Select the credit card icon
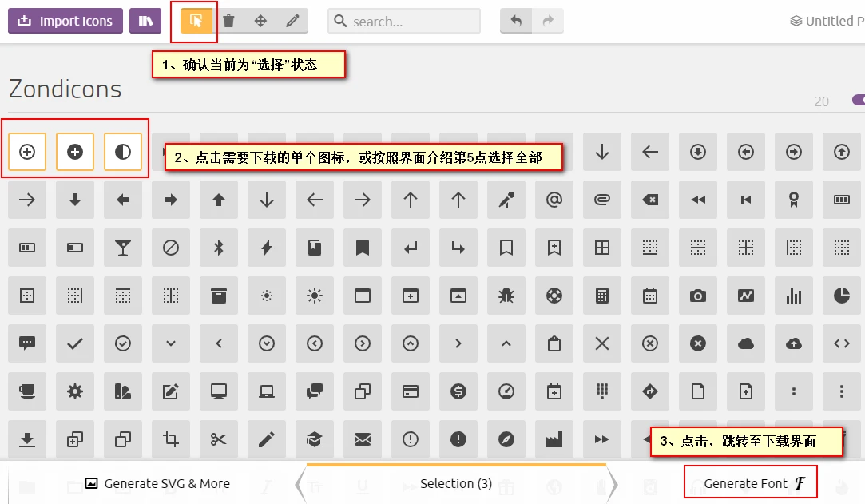This screenshot has width=865, height=504. tap(411, 391)
